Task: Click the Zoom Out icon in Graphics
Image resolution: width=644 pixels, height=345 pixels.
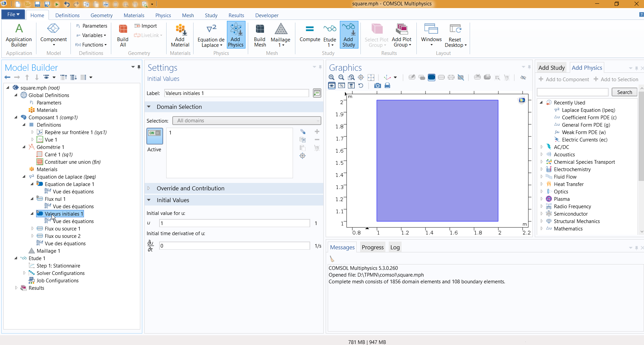Action: (341, 77)
